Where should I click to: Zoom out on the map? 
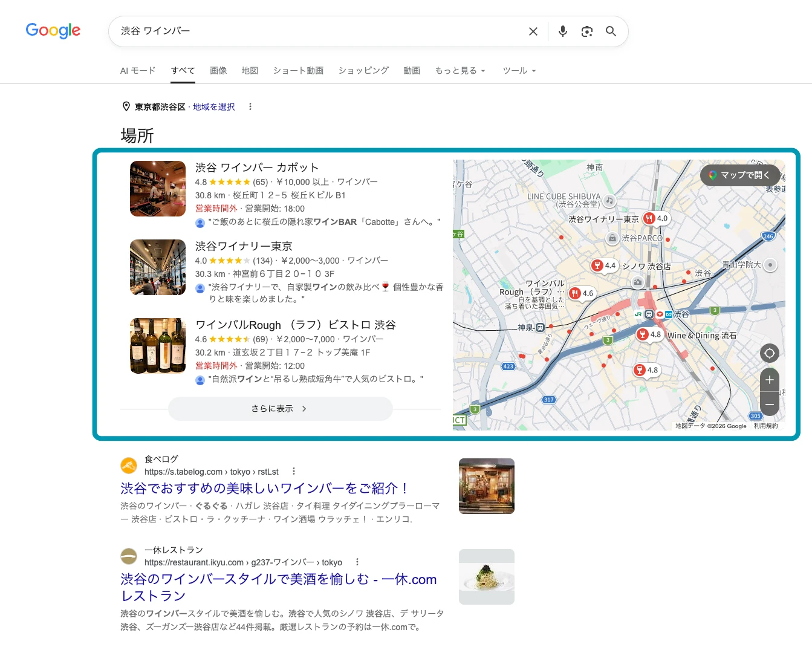[x=770, y=404]
